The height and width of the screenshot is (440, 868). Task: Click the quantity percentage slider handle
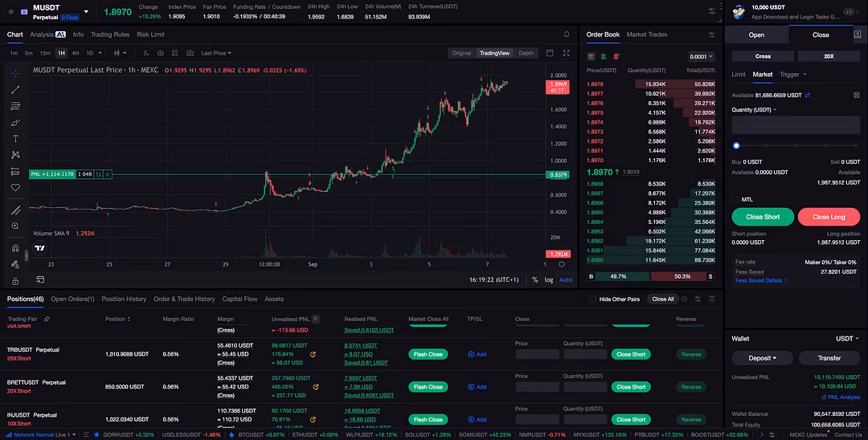pos(736,145)
